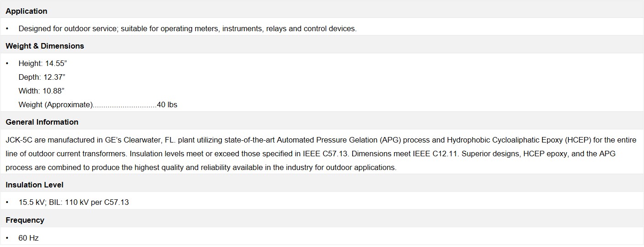Select the Height: 14.55" line
Image resolution: width=644 pixels, height=247 pixels.
pos(43,63)
